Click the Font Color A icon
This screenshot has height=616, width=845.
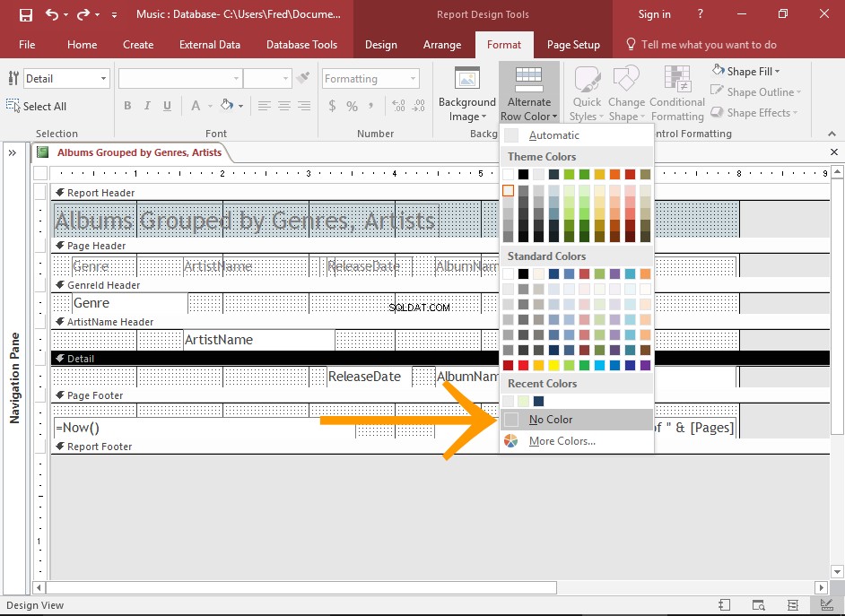pyautogui.click(x=196, y=106)
